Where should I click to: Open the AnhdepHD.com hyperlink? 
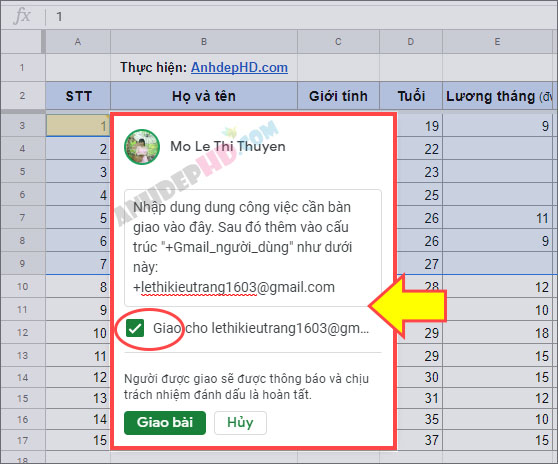[239, 67]
